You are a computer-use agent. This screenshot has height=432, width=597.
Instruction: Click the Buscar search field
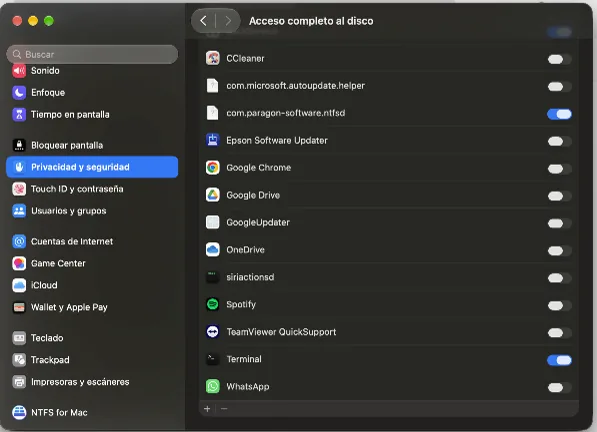(x=92, y=54)
